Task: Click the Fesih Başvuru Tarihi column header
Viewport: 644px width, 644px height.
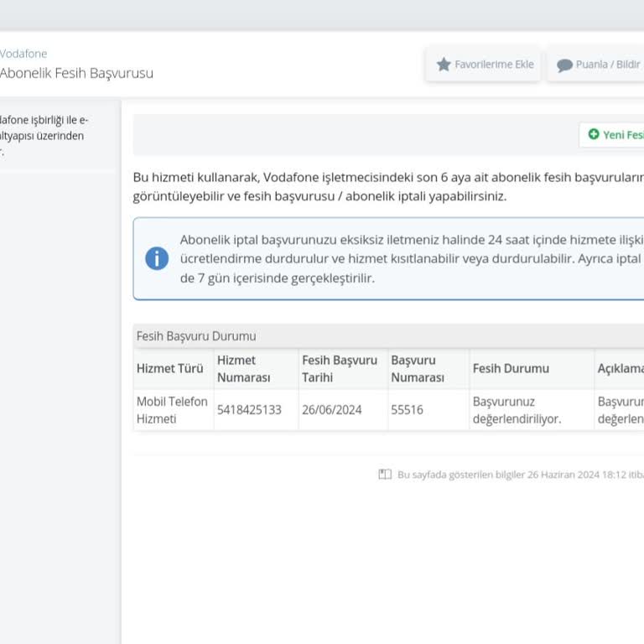Action: pos(340,369)
